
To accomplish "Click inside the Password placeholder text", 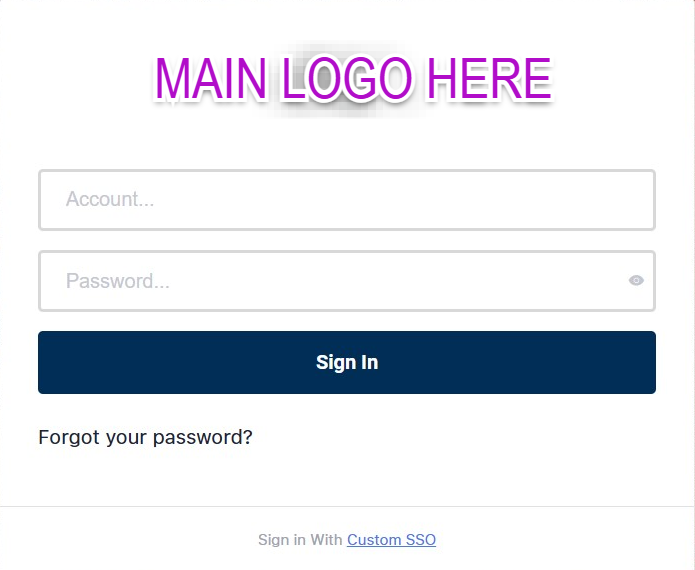I will [117, 281].
